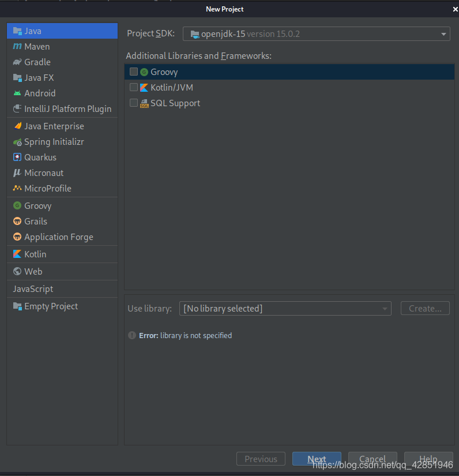Click the Android robot icon
Image resolution: width=459 pixels, height=476 pixels.
tap(17, 93)
